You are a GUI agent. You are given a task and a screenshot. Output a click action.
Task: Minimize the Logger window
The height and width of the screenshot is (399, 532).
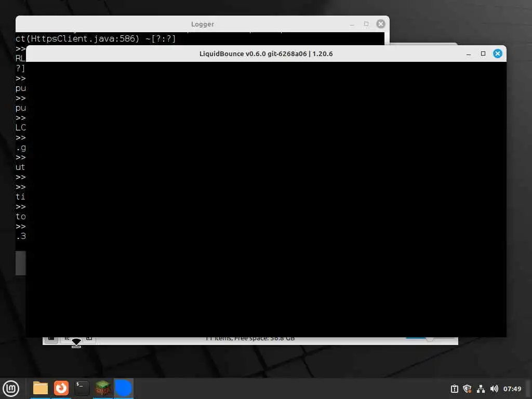(x=352, y=24)
